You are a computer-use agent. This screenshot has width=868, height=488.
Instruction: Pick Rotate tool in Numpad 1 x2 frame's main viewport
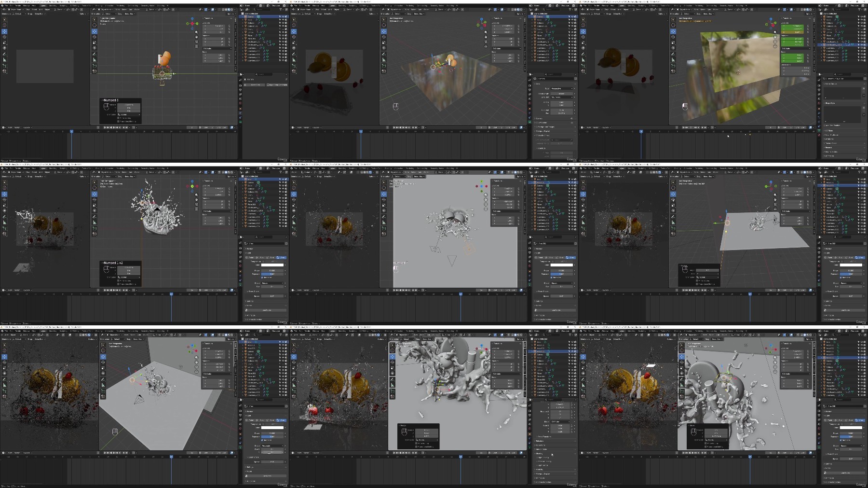95,200
